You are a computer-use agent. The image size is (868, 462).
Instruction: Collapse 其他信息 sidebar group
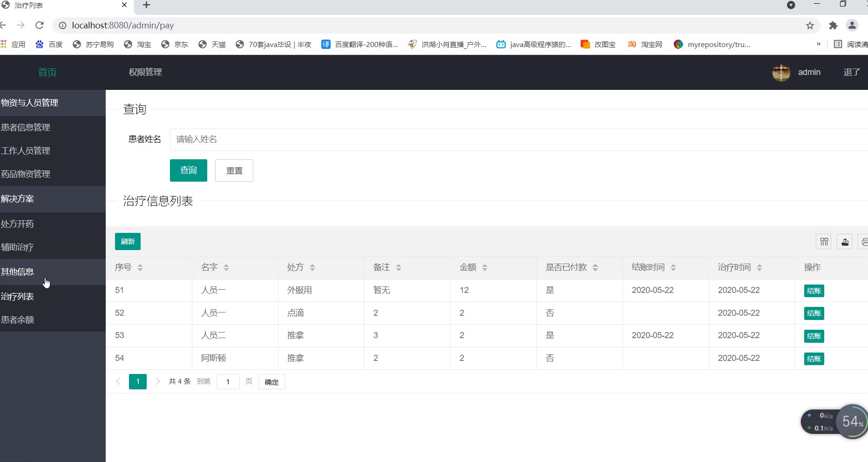click(x=53, y=272)
